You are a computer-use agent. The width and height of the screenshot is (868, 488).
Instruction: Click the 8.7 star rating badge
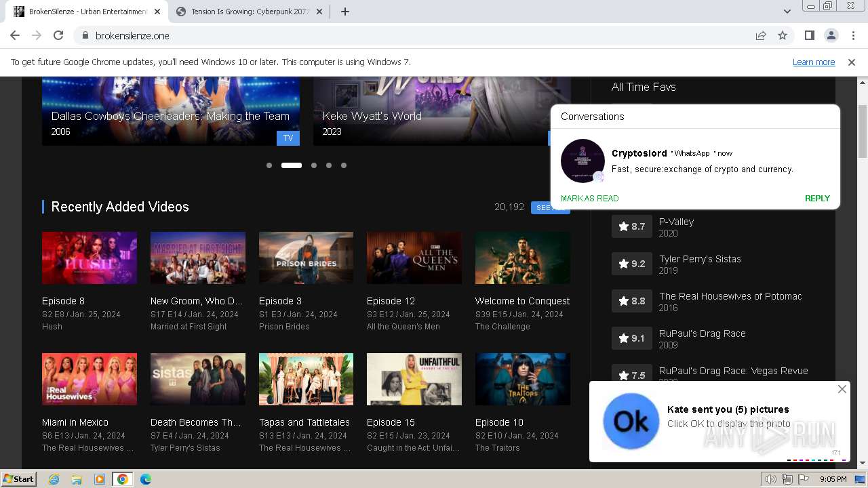[x=632, y=226]
